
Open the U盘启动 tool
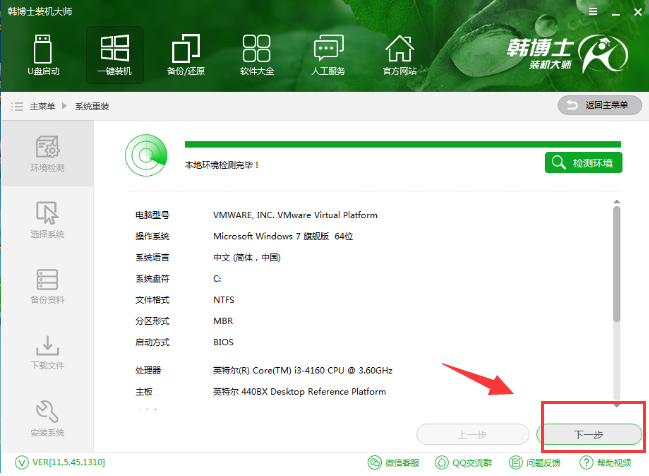(43, 55)
